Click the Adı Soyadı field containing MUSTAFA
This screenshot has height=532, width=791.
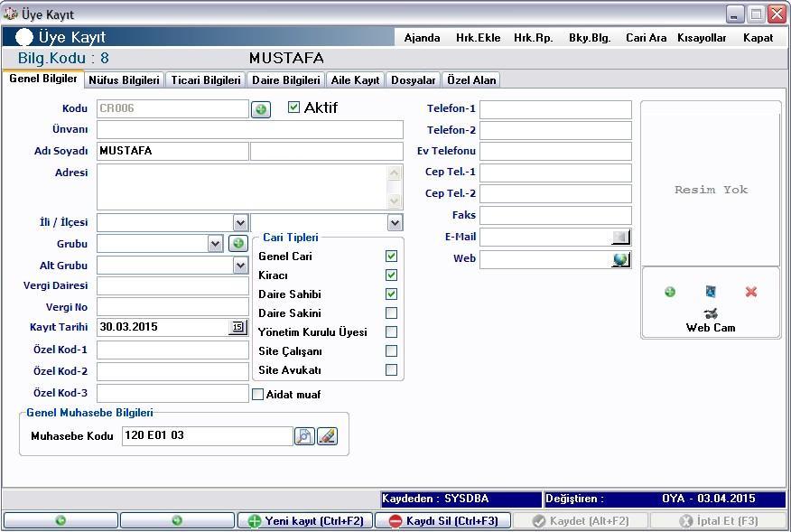tap(173, 151)
